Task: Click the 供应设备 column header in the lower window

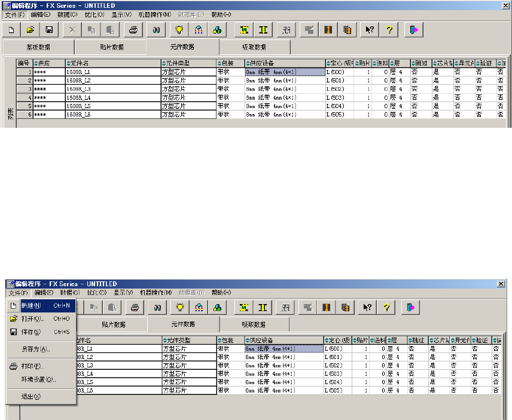Action: [284, 341]
